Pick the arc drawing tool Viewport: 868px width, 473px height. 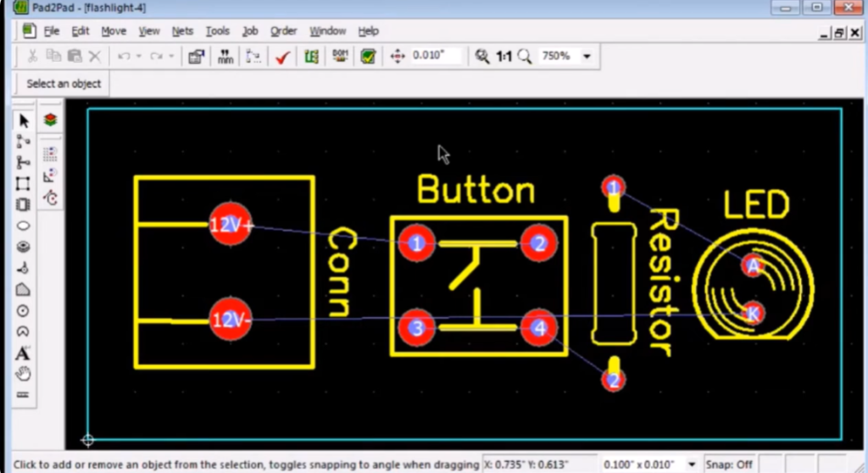pos(23,331)
